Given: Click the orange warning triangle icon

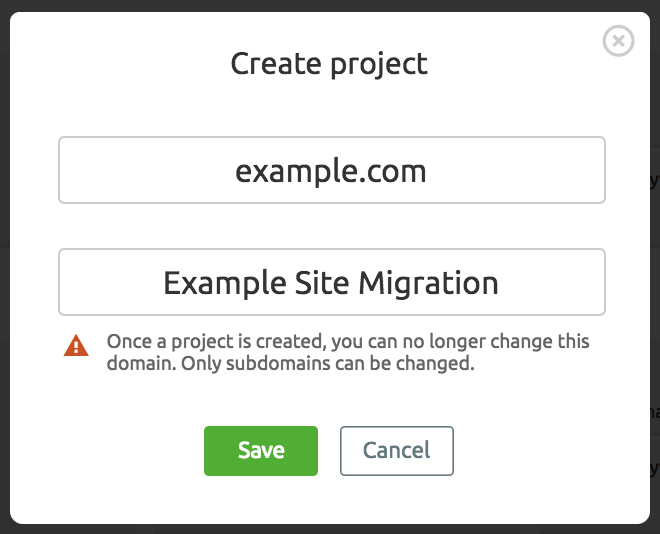Looking at the screenshot, I should tap(76, 346).
